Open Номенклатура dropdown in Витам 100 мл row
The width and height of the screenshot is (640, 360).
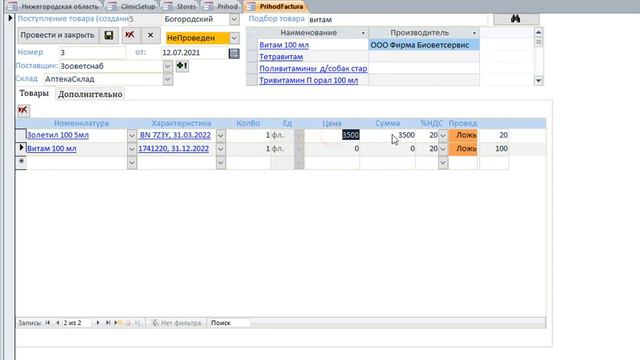coord(131,149)
